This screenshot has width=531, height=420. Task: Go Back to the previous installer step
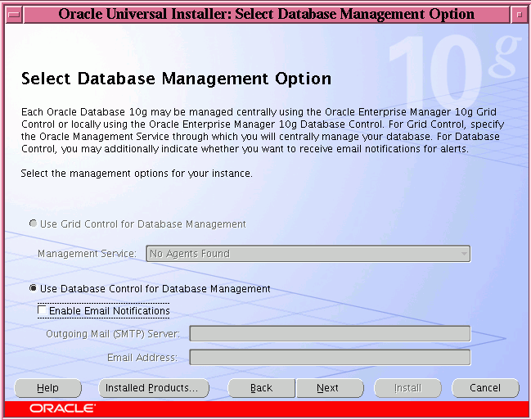261,388
